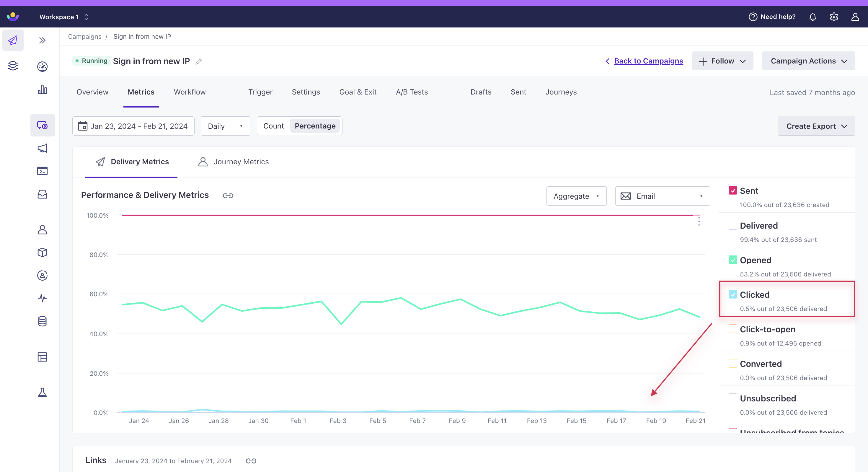Open the Daily interval dropdown
This screenshot has height=472, width=868.
pos(226,126)
